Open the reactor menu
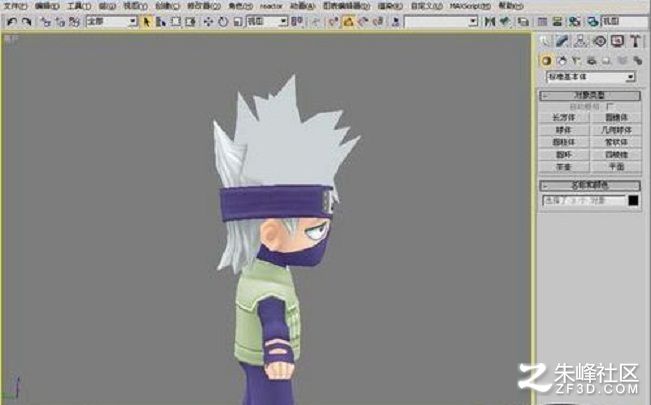Image resolution: width=651 pixels, height=405 pixels. (x=271, y=6)
